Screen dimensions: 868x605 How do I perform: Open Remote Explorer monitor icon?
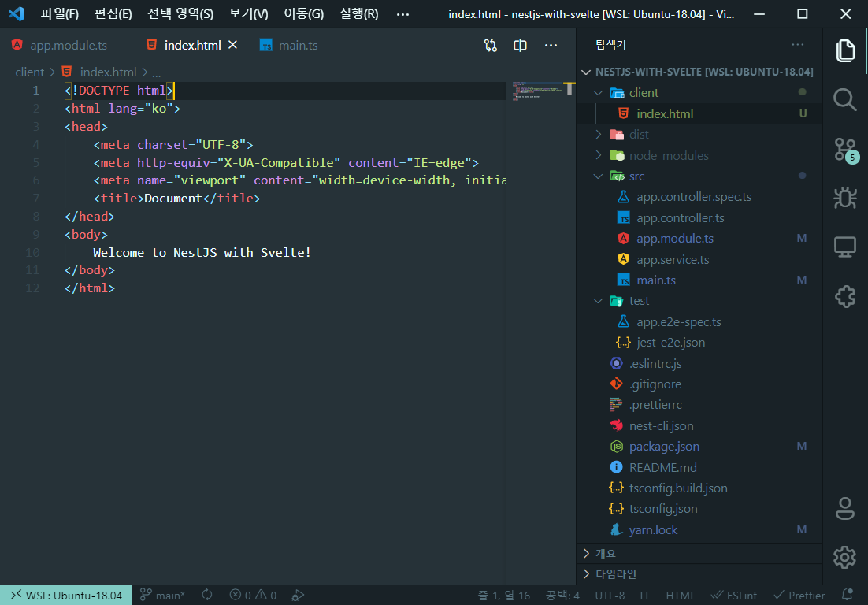(845, 247)
